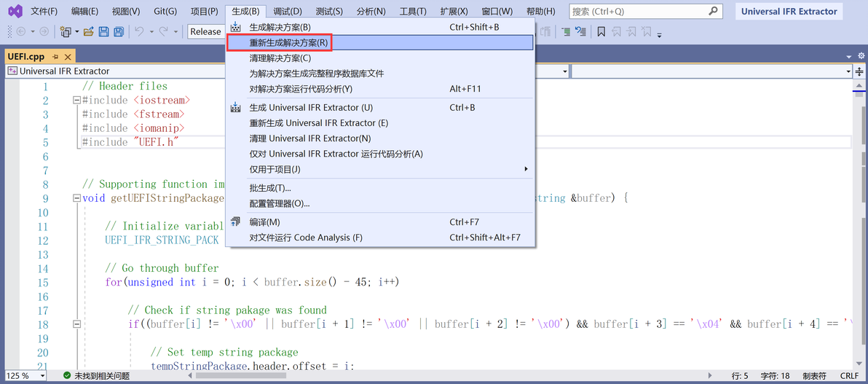Pin the UEFI.cpp tab
The height and width of the screenshot is (384, 868).
(56, 57)
